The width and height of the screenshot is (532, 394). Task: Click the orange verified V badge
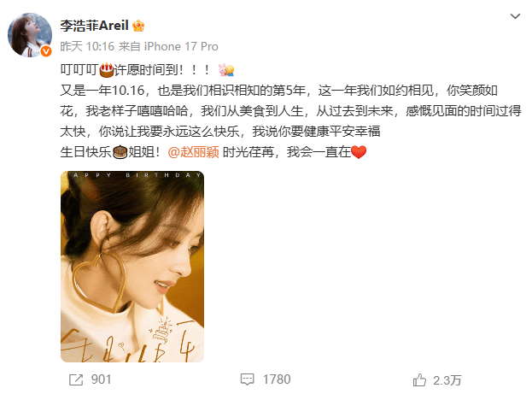point(46,51)
